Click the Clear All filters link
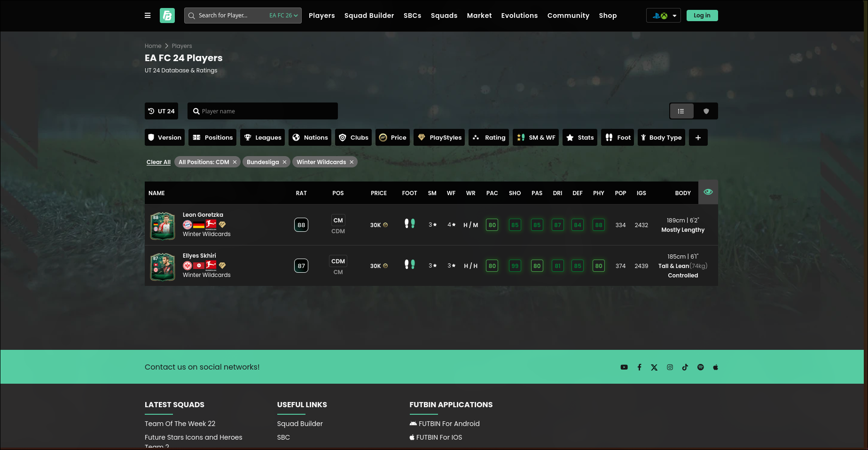The image size is (868, 450). tap(158, 162)
